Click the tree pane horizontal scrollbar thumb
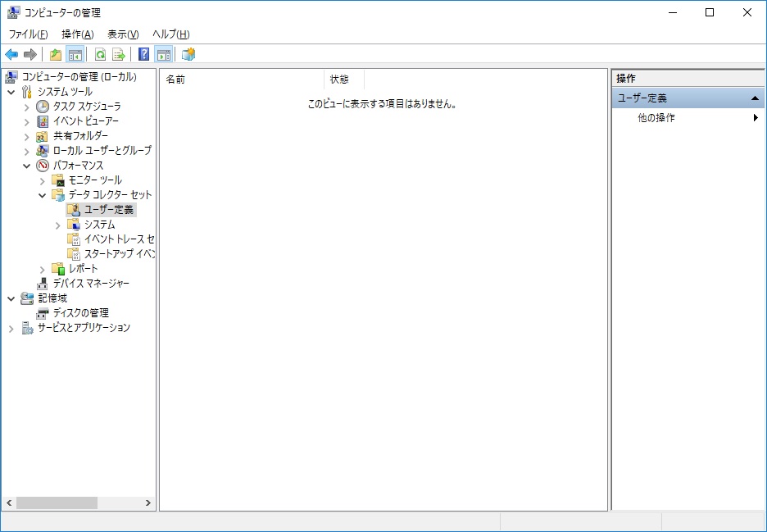The height and width of the screenshot is (532, 767). [56, 502]
